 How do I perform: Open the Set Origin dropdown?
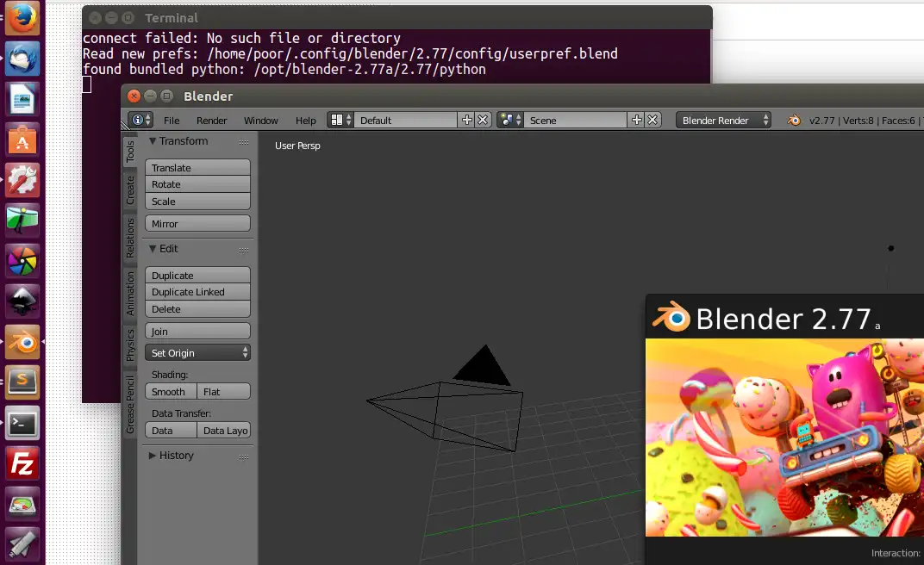click(197, 352)
